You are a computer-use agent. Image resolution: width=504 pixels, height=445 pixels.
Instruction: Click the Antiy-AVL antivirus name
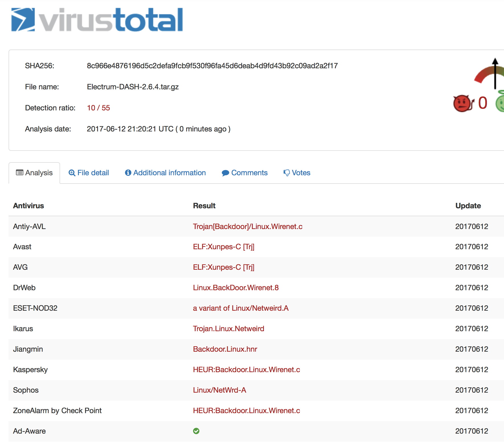[29, 226]
